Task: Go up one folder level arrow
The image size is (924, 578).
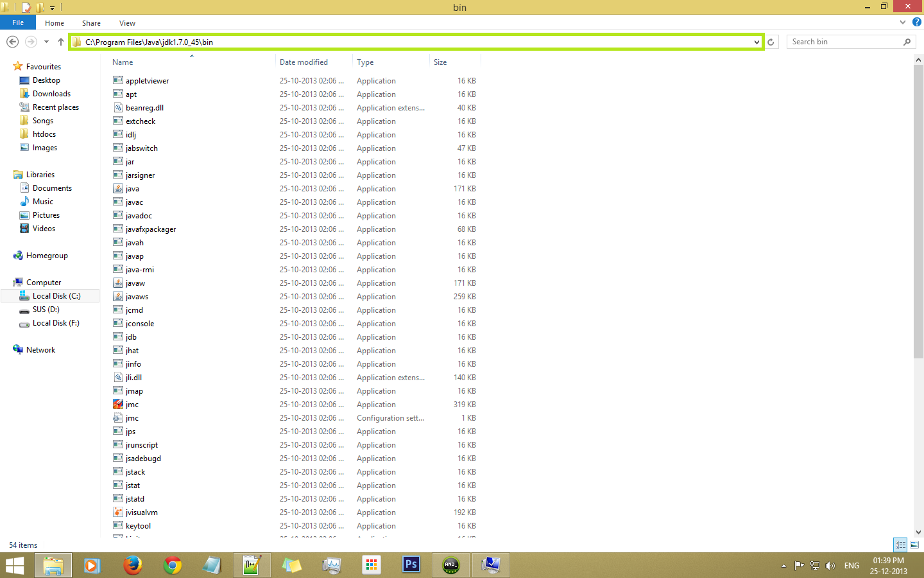Action: click(x=61, y=42)
